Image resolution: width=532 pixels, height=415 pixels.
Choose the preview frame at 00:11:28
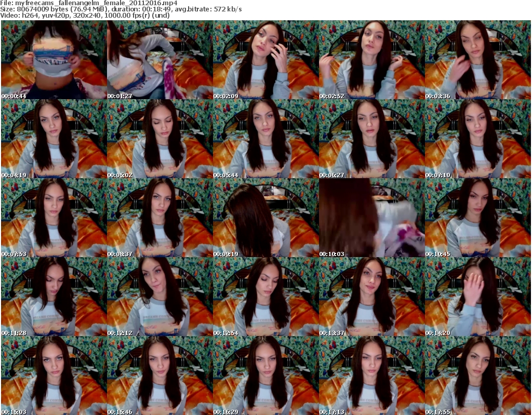(x=54, y=297)
